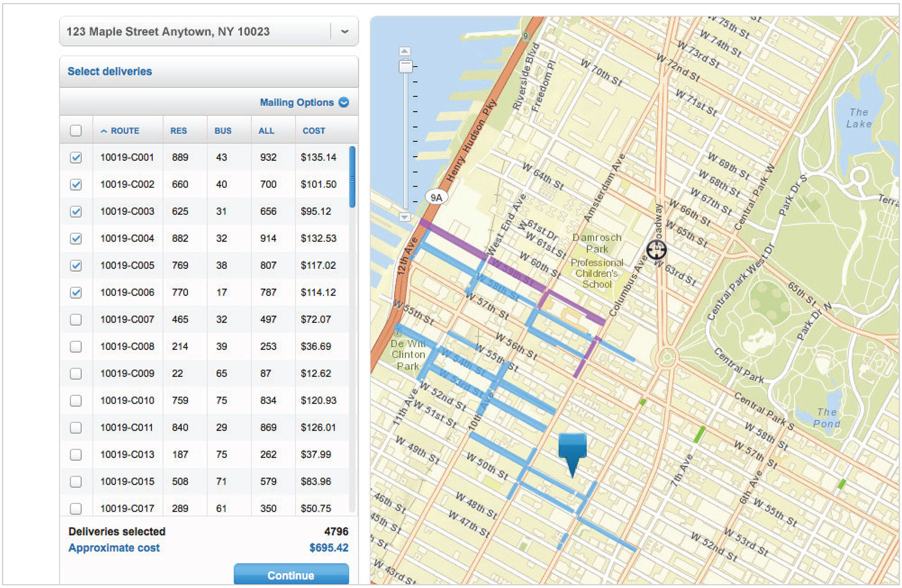The image size is (902, 588).
Task: Uncheck route 10019-C001
Action: 76,157
